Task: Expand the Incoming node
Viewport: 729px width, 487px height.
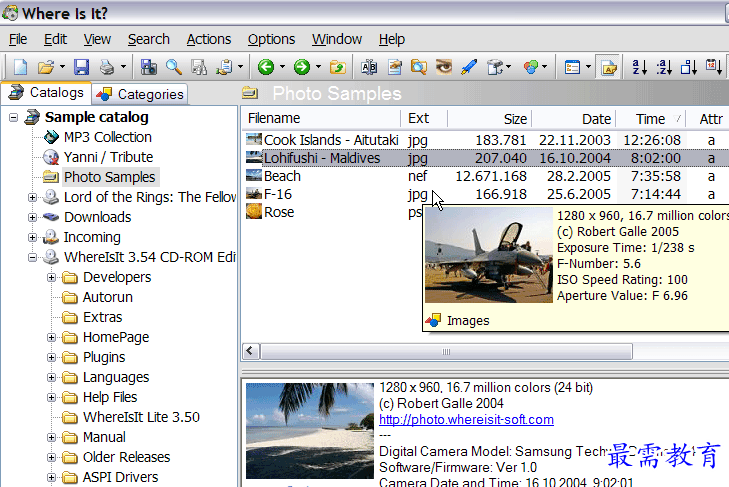Action: [x=32, y=237]
